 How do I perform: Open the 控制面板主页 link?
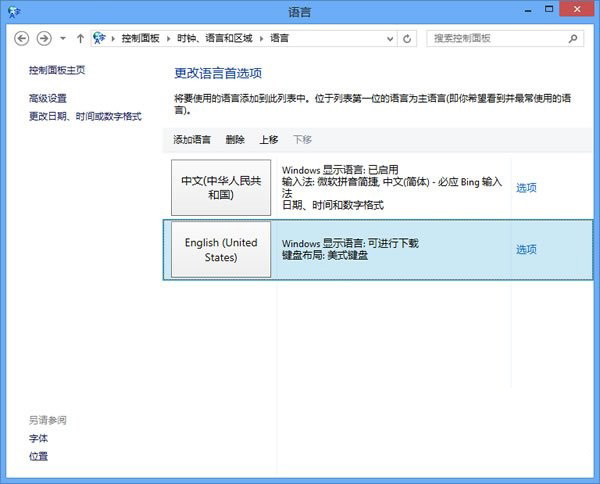pos(57,70)
